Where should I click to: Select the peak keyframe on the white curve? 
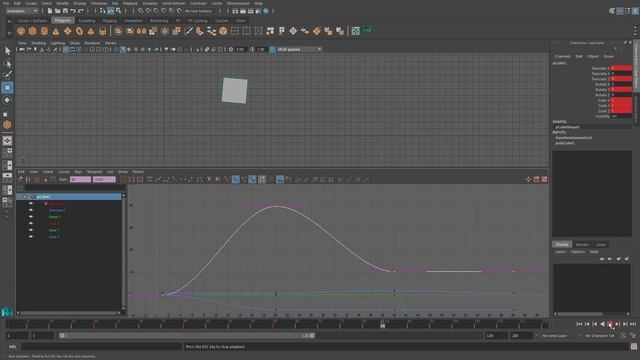[276, 206]
